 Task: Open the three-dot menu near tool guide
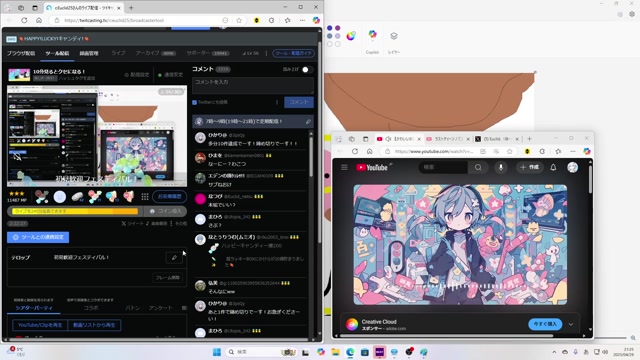pyautogui.click(x=267, y=53)
